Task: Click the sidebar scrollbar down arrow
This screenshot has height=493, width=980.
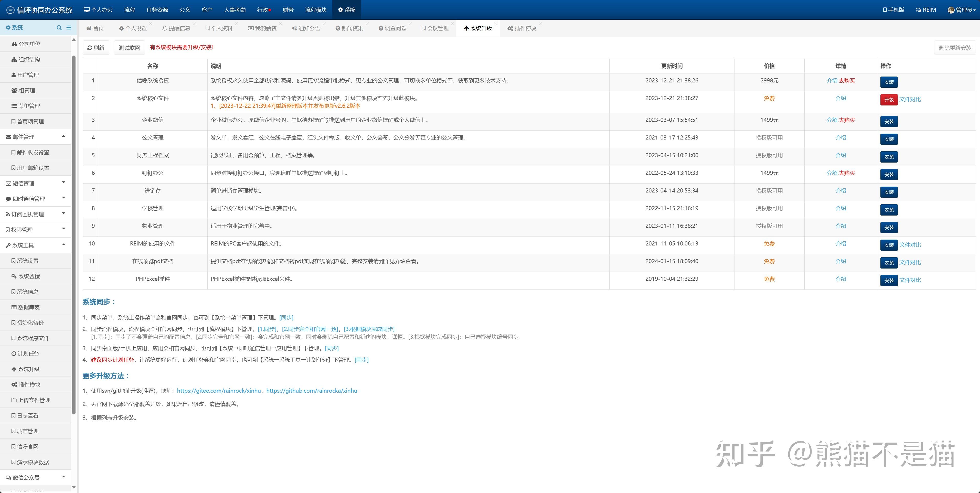Action: pyautogui.click(x=74, y=487)
